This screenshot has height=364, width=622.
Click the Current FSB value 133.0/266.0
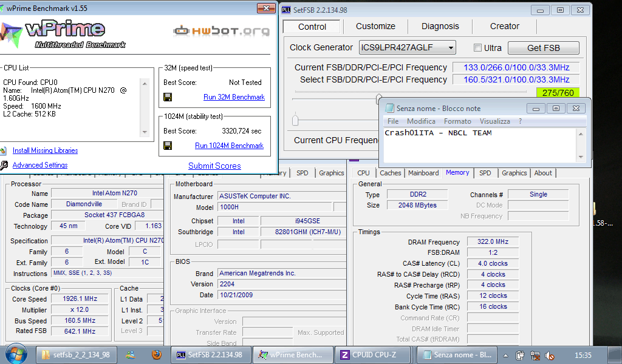[x=516, y=67]
